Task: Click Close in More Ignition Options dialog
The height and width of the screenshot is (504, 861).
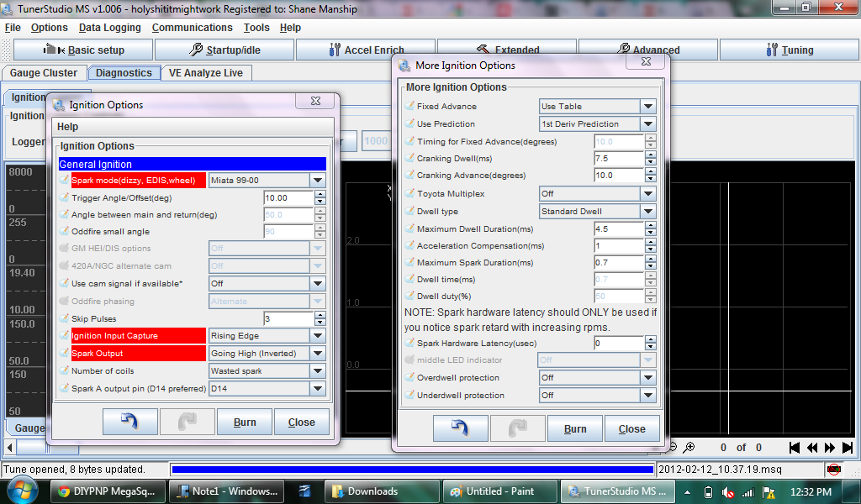Action: (632, 428)
